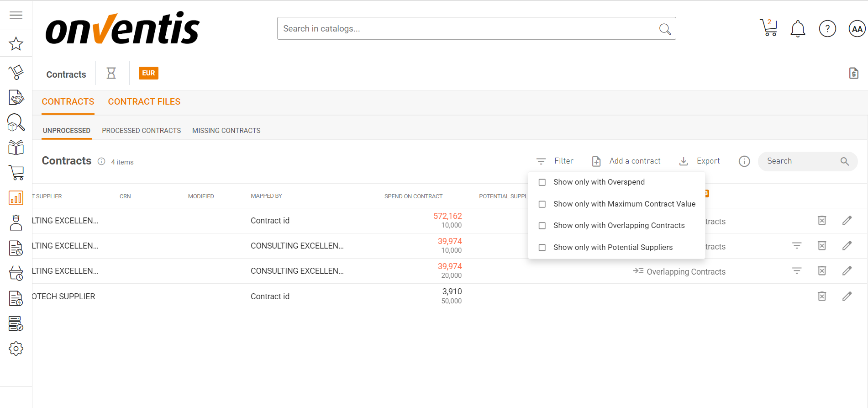Tick Show only with Overlapping Contracts

point(542,226)
